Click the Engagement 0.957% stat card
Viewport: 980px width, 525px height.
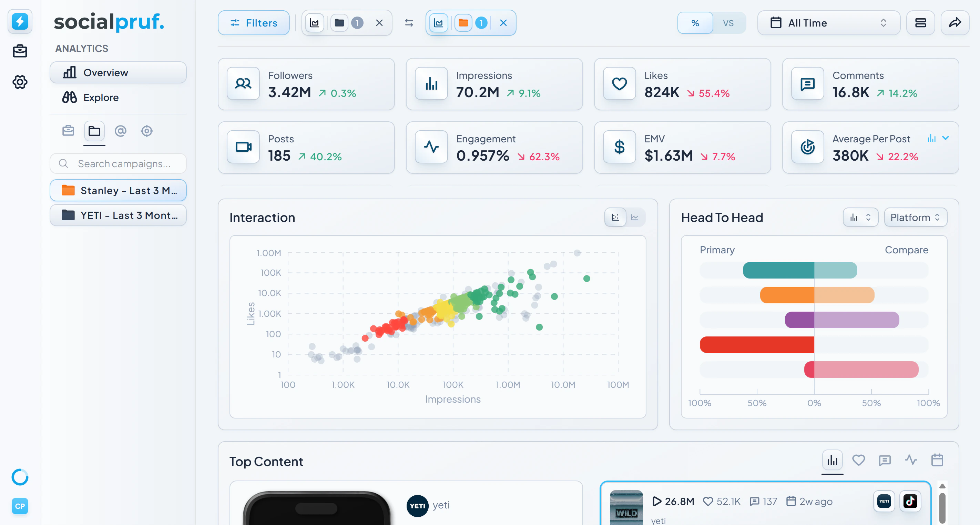pos(494,148)
